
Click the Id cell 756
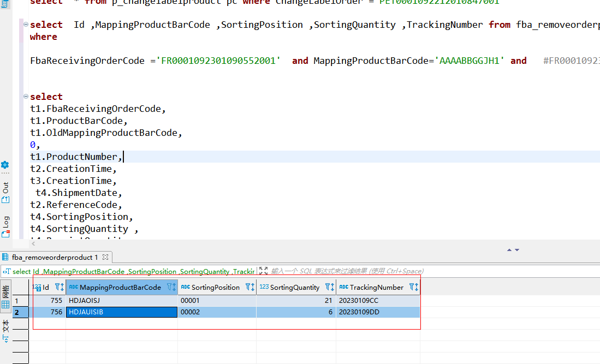click(47, 312)
